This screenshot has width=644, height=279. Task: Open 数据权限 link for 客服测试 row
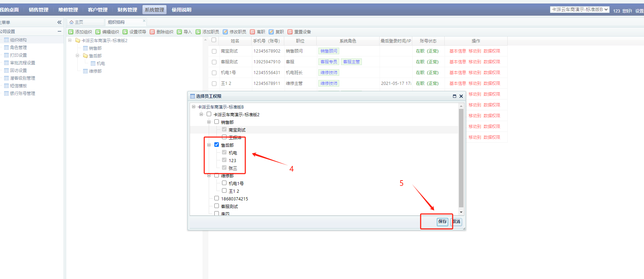[x=492, y=62]
